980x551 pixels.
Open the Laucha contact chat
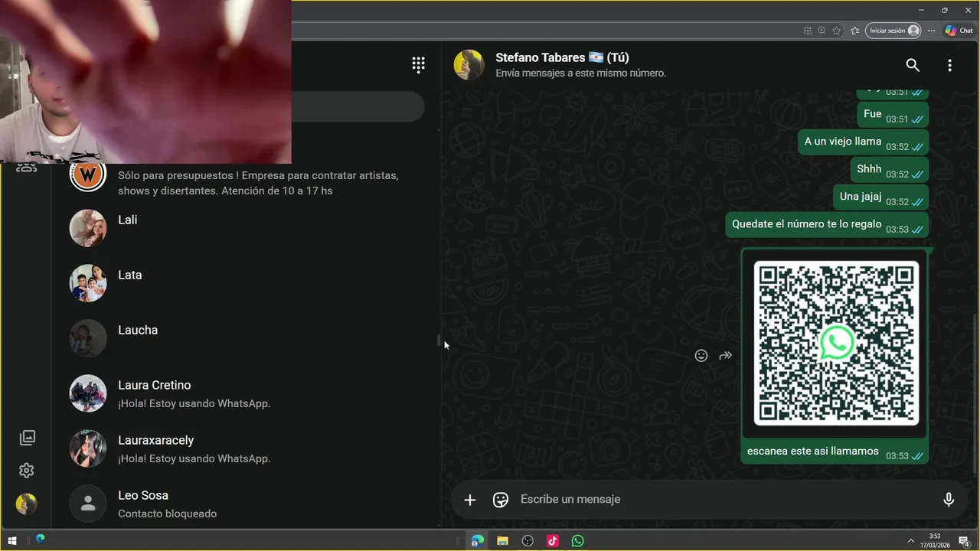point(246,337)
